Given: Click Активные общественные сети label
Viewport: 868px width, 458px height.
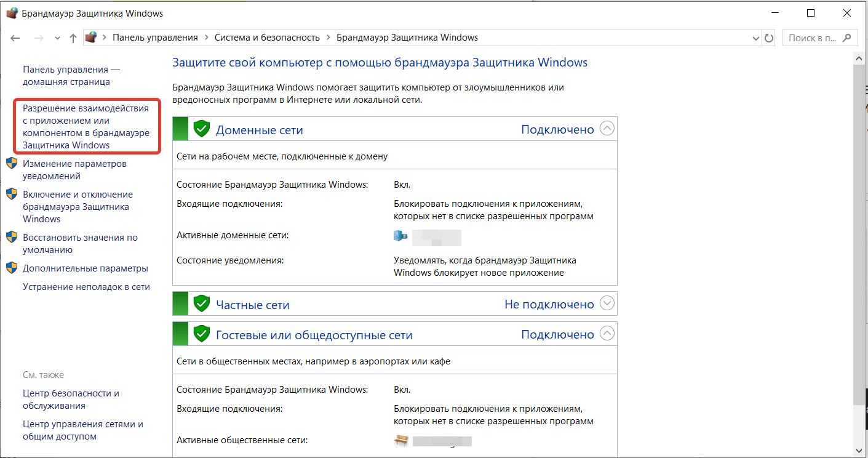Looking at the screenshot, I should pos(242,440).
